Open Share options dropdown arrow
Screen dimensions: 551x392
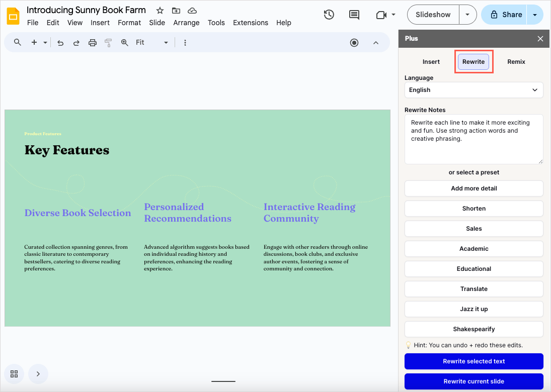(x=535, y=15)
